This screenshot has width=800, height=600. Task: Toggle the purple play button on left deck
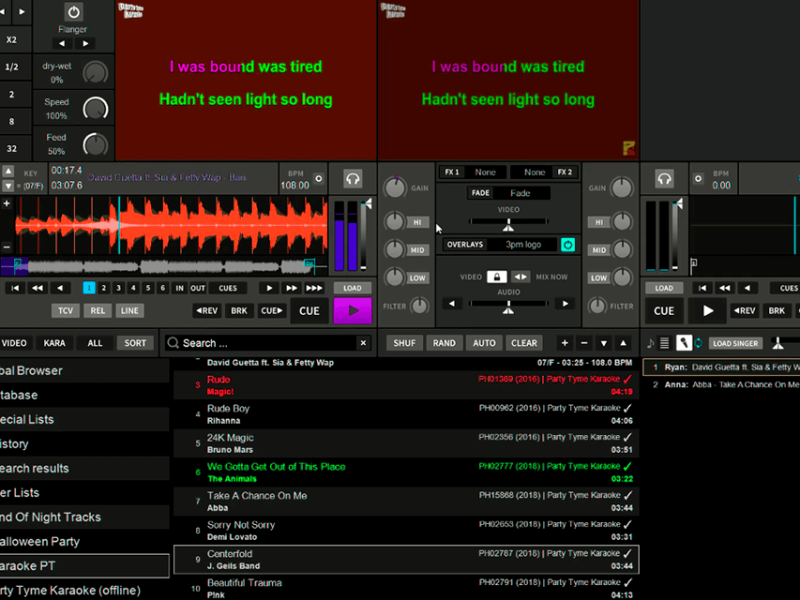tap(352, 311)
